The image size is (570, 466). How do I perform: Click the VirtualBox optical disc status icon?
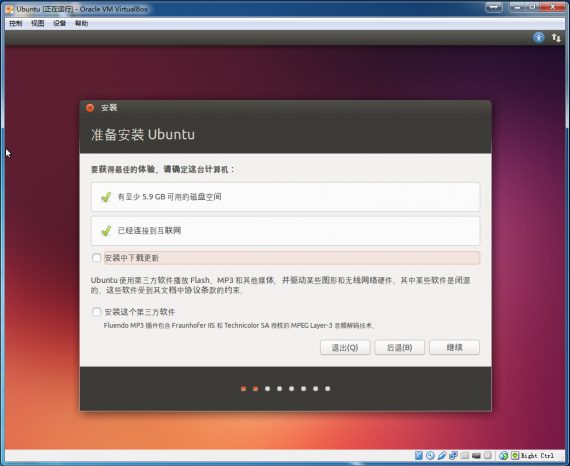click(430, 455)
